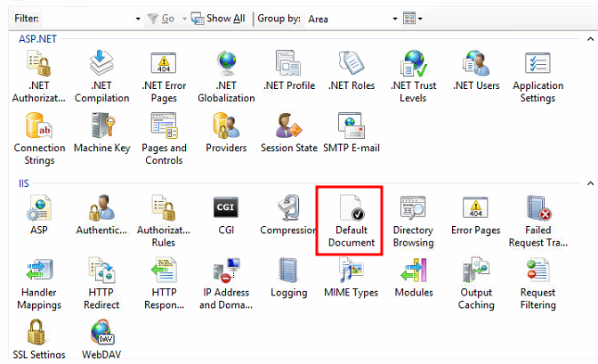This screenshot has width=598, height=364.
Task: Open IIS Authorization Rules feature
Action: tap(164, 222)
